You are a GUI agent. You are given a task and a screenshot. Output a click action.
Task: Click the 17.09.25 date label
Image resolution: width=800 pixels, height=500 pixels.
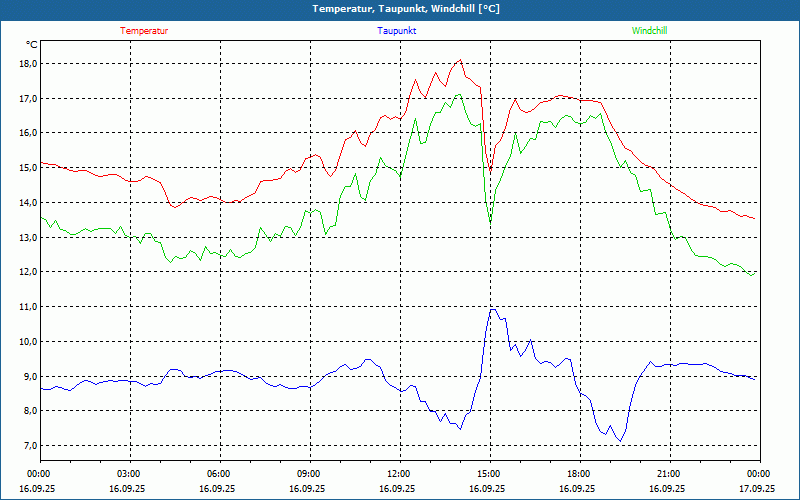point(757,489)
